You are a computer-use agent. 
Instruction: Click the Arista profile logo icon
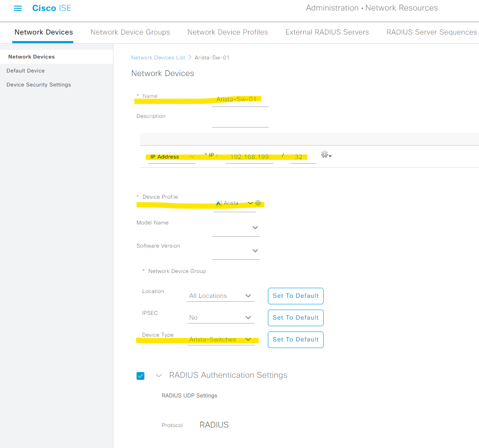tap(219, 203)
